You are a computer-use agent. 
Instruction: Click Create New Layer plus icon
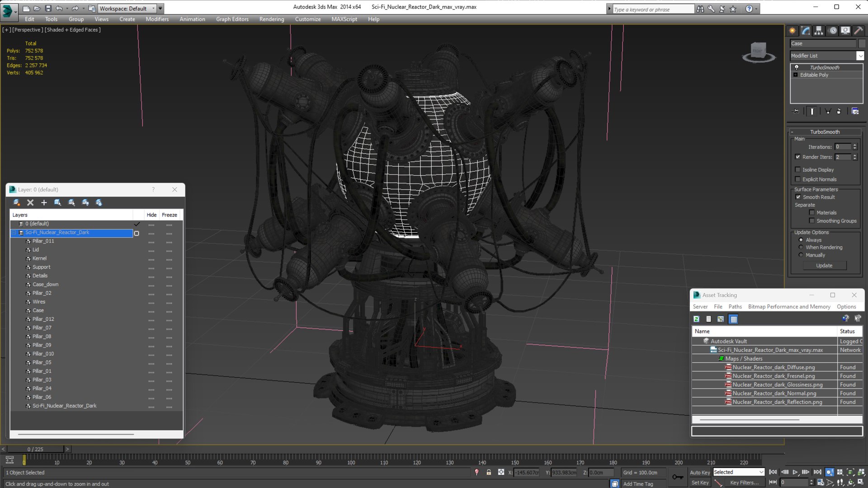coord(44,203)
